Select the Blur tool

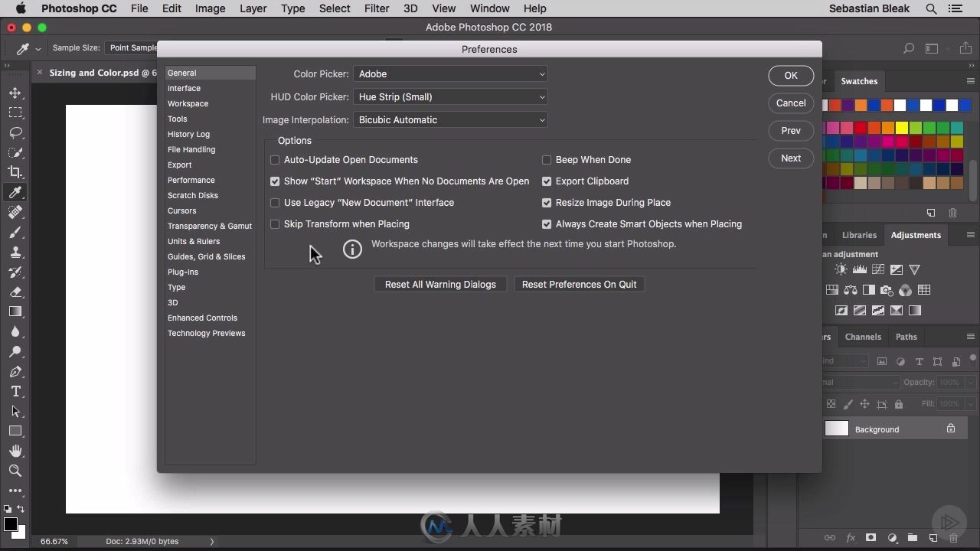(x=15, y=331)
